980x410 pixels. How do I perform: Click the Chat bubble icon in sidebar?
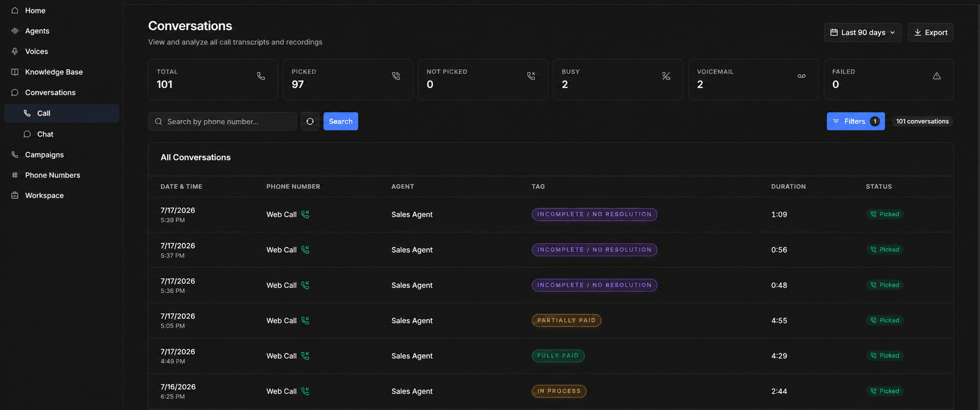27,134
